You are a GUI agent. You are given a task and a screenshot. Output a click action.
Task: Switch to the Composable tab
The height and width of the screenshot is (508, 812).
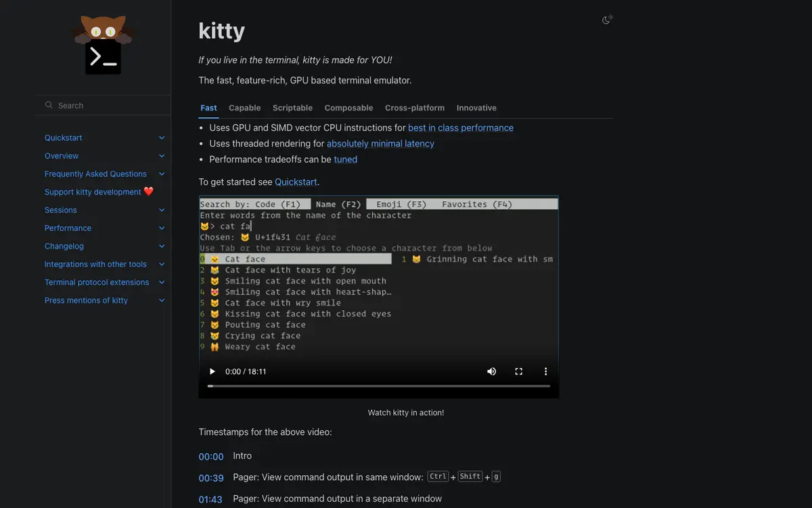point(348,108)
